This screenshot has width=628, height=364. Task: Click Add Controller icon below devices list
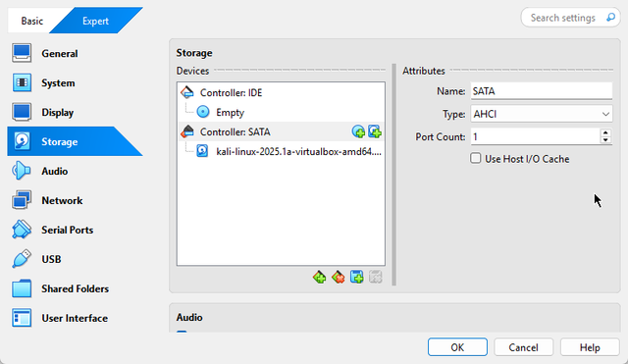319,277
